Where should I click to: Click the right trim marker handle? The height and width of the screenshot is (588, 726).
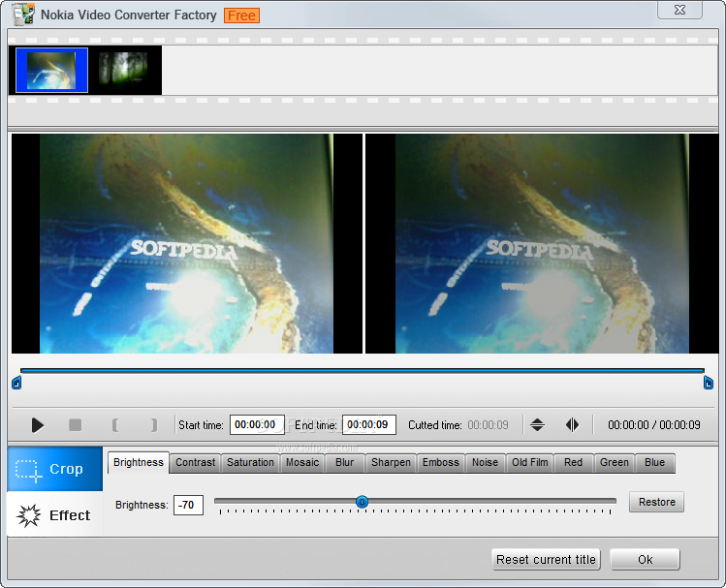(x=708, y=383)
